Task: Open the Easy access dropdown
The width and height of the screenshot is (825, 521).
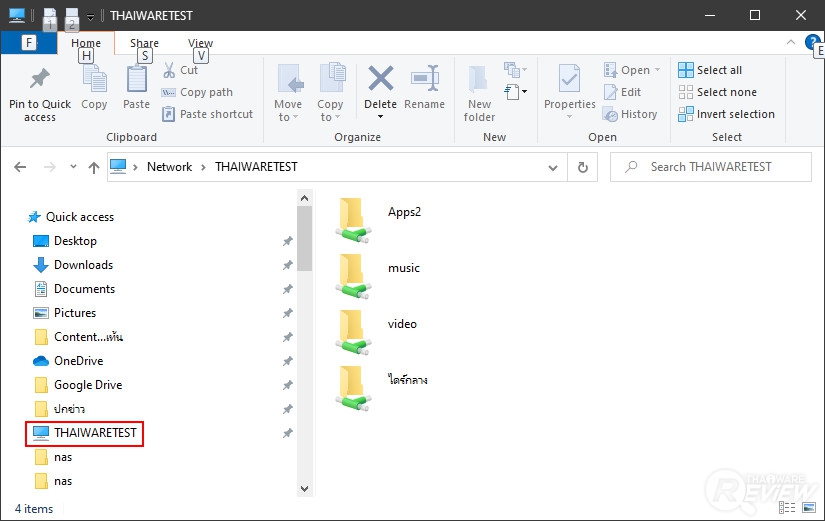Action: click(x=516, y=92)
